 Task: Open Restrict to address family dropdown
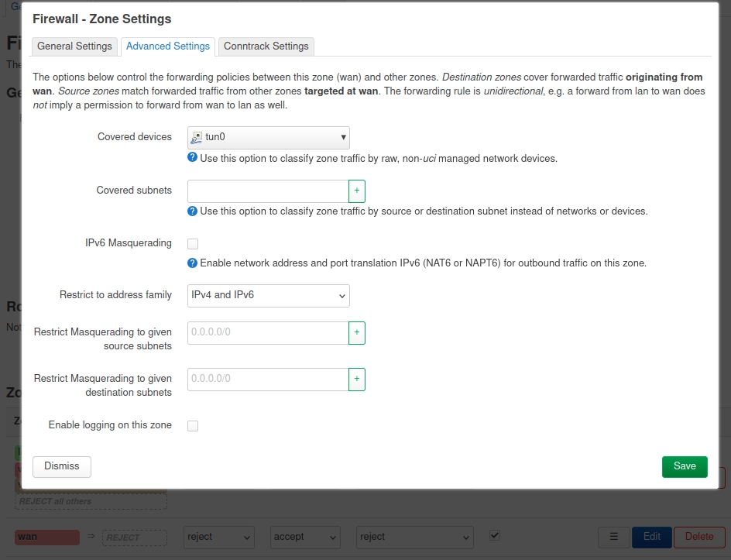pyautogui.click(x=269, y=296)
